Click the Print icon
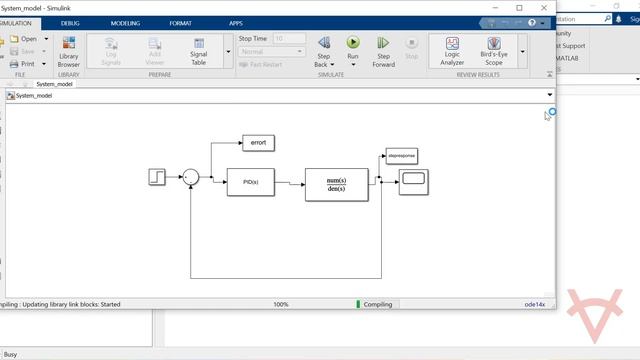 14,64
